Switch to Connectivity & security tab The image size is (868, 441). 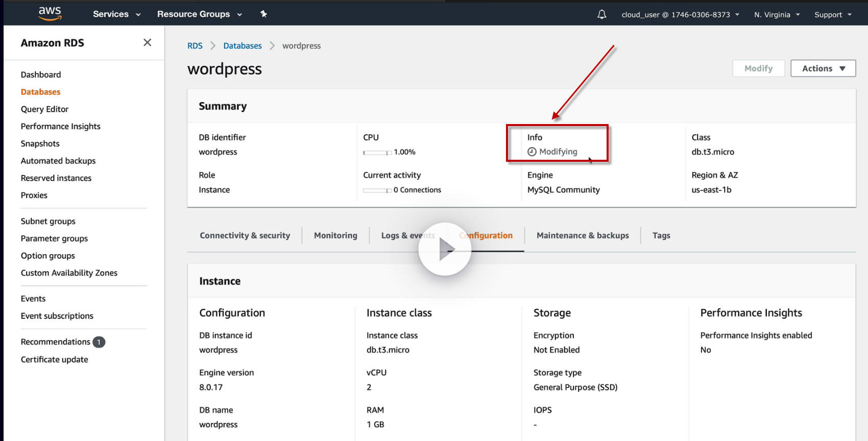245,235
